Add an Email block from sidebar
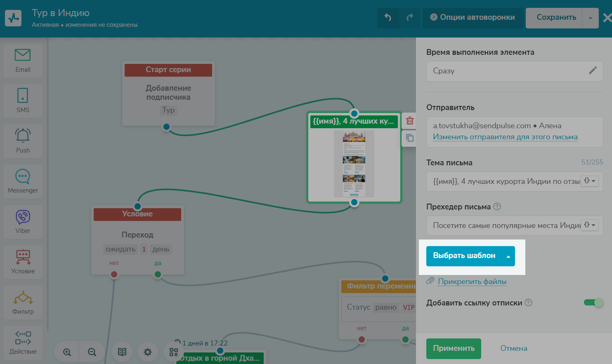Viewport: 612px width, 364px height. coord(23,61)
